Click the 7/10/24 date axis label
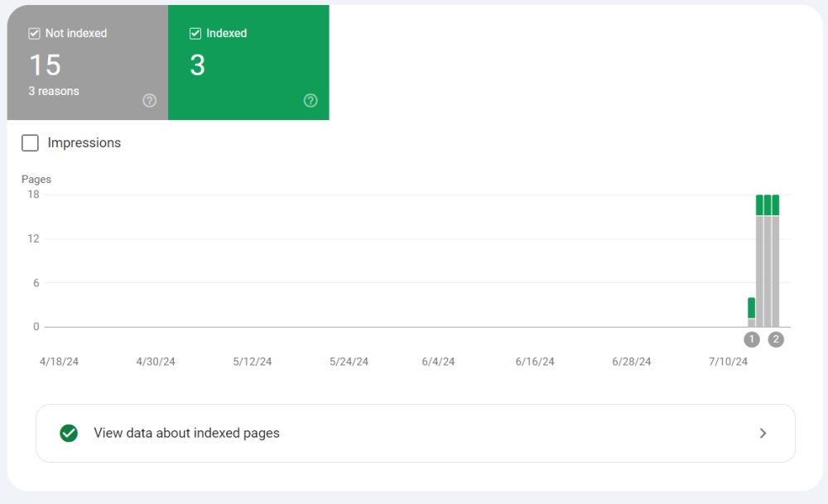This screenshot has width=828, height=504. tap(728, 362)
